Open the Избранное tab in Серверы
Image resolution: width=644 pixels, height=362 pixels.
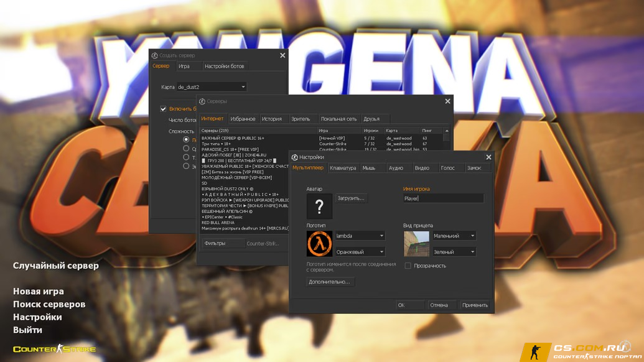click(x=243, y=119)
